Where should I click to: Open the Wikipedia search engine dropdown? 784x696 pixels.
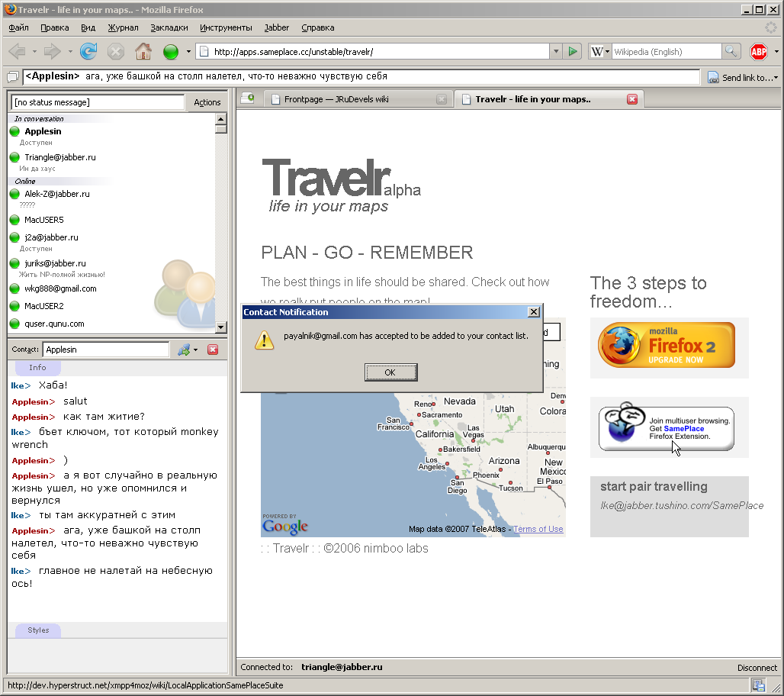pyautogui.click(x=601, y=52)
